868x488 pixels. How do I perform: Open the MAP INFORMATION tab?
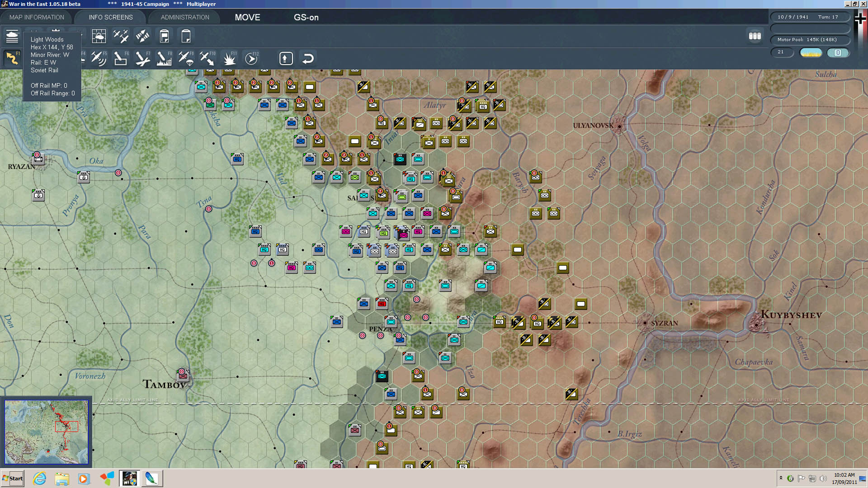(37, 17)
